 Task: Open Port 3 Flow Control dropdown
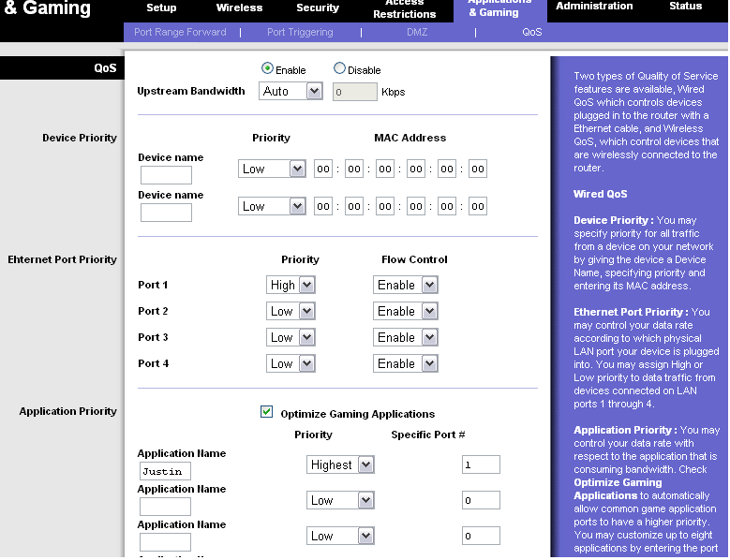point(406,337)
